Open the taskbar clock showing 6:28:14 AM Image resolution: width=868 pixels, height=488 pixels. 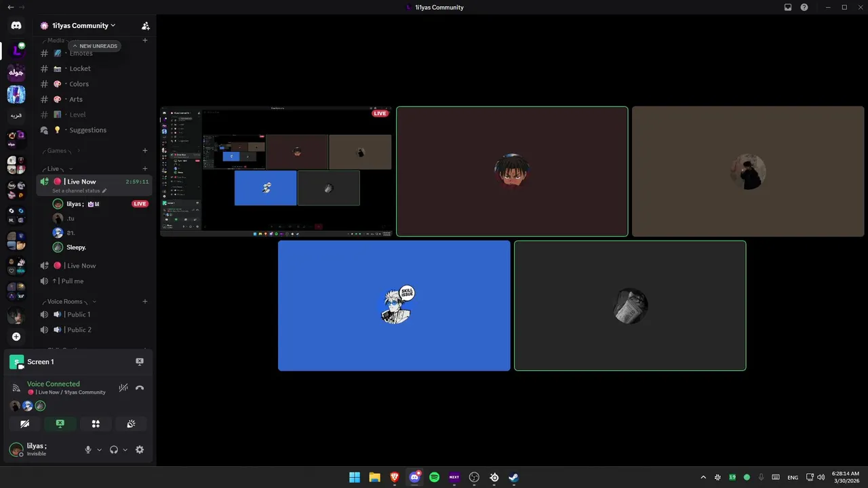[846, 477]
